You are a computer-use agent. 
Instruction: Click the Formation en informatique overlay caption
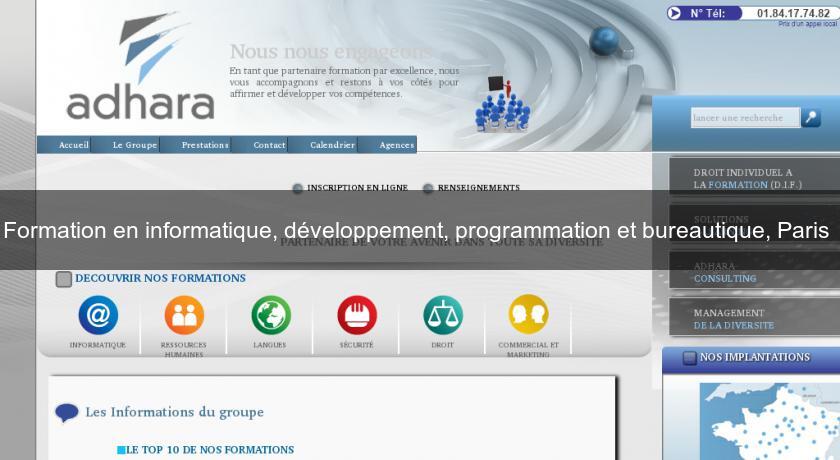416,230
